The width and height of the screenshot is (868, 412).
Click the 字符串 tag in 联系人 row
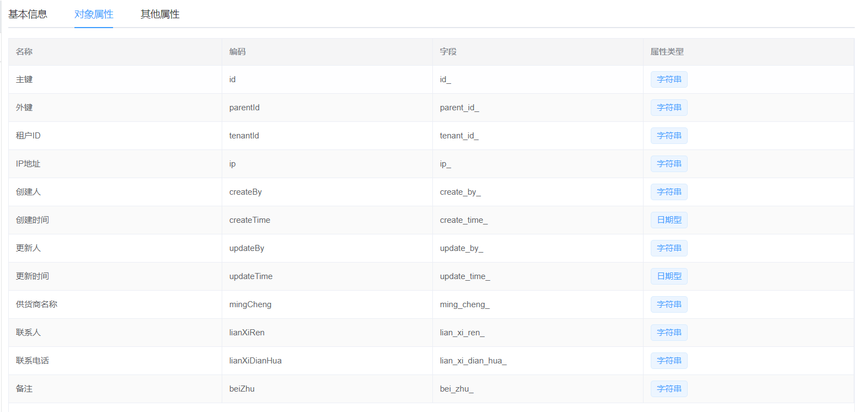tap(669, 333)
